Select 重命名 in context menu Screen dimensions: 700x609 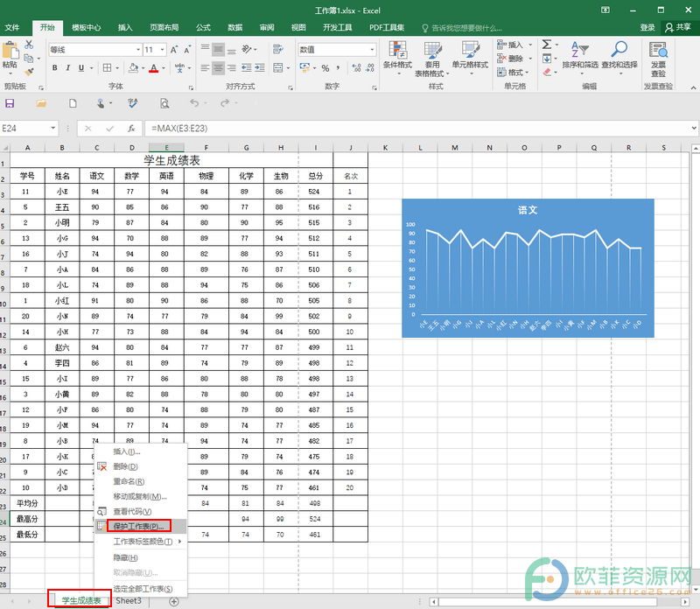[141, 481]
